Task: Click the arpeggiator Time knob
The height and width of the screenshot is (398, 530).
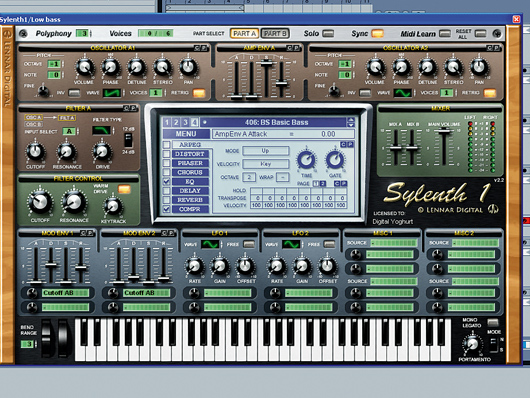Action: point(306,160)
